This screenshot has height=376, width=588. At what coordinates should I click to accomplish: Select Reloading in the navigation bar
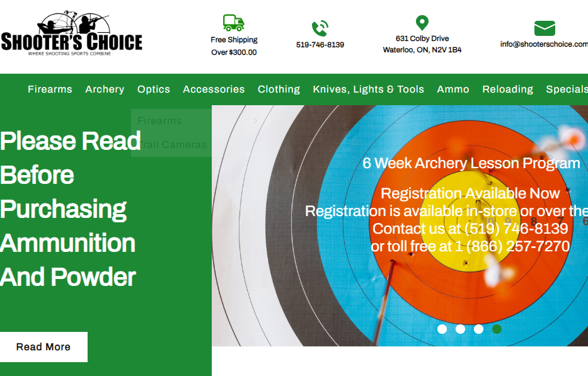[x=508, y=89]
